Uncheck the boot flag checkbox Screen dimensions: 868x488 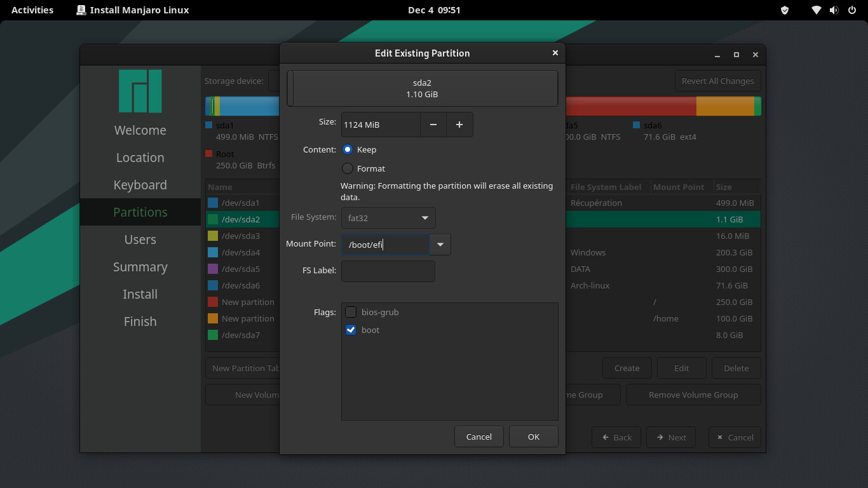351,330
